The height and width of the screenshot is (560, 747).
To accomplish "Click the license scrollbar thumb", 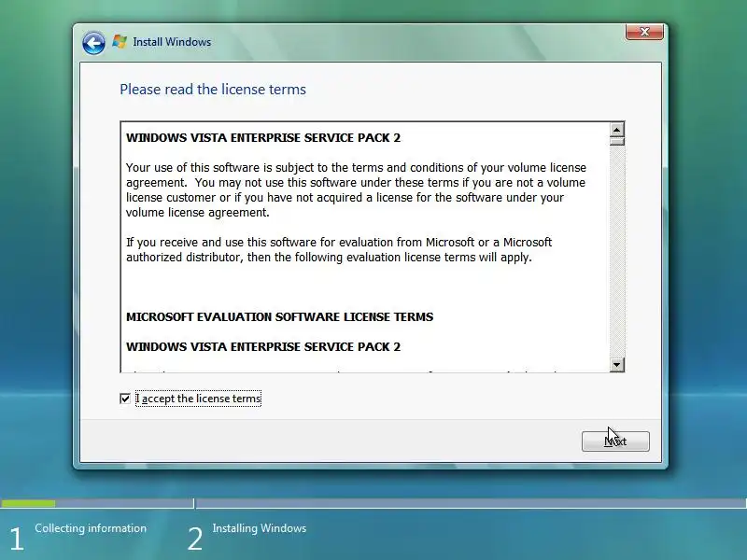I will 616,142.
